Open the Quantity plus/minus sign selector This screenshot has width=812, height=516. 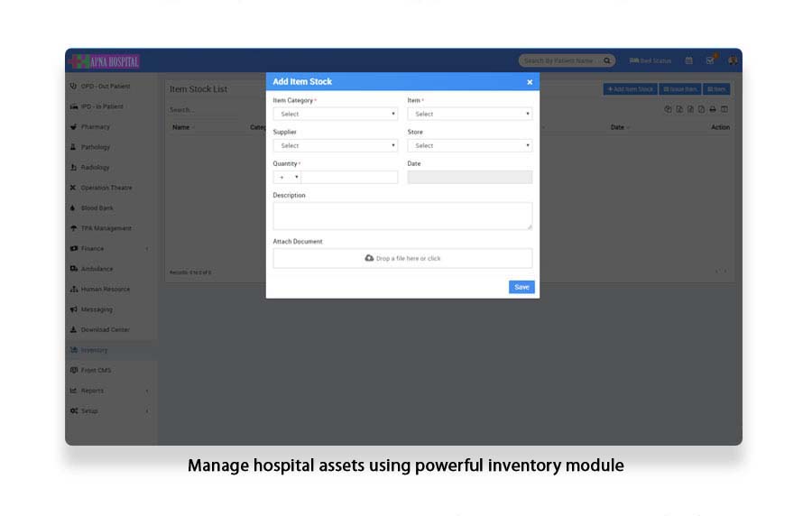tap(287, 177)
